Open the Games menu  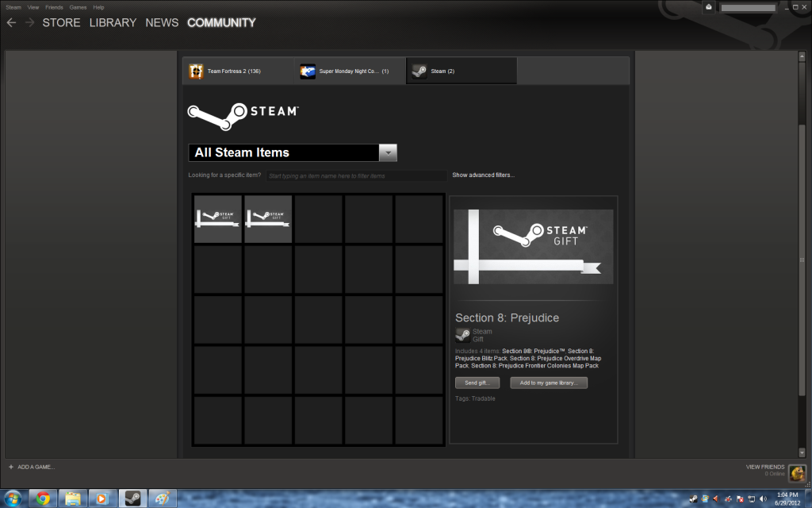tap(78, 6)
